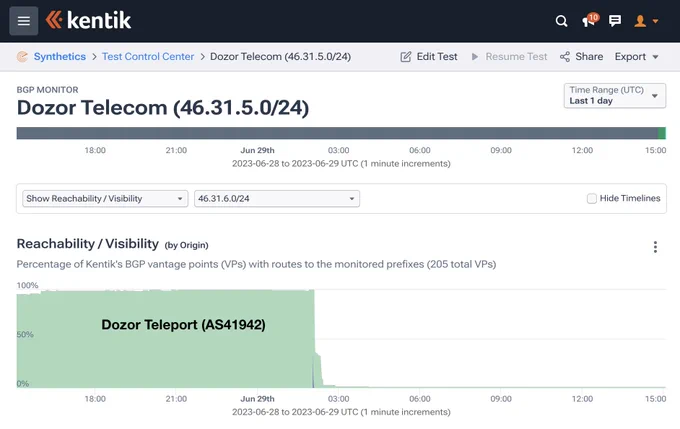Open the Reachability chart three-dot menu
680x429 pixels.
655,247
